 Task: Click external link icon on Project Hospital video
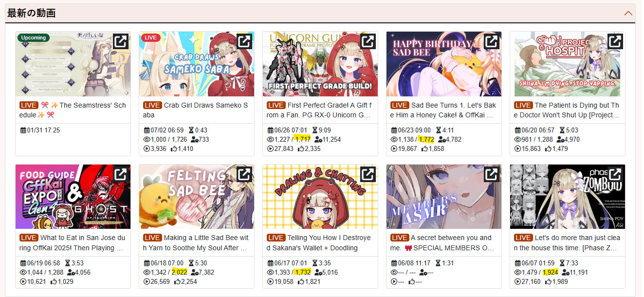pyautogui.click(x=615, y=41)
